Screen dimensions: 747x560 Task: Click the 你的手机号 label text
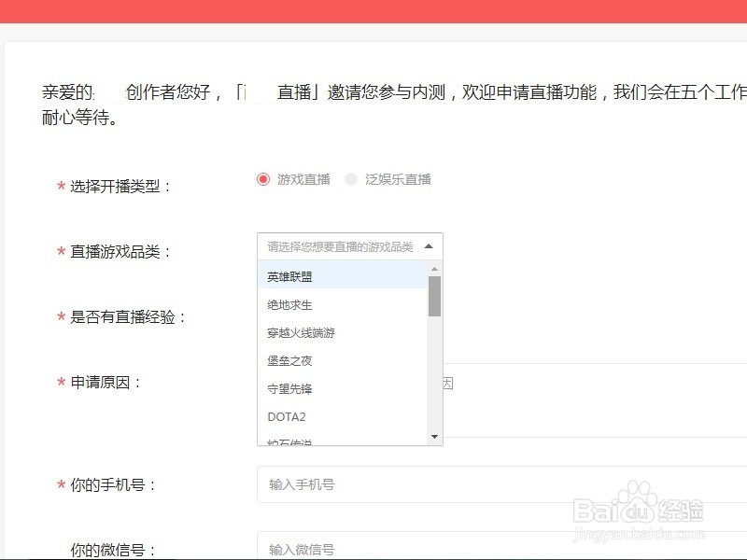pos(113,484)
